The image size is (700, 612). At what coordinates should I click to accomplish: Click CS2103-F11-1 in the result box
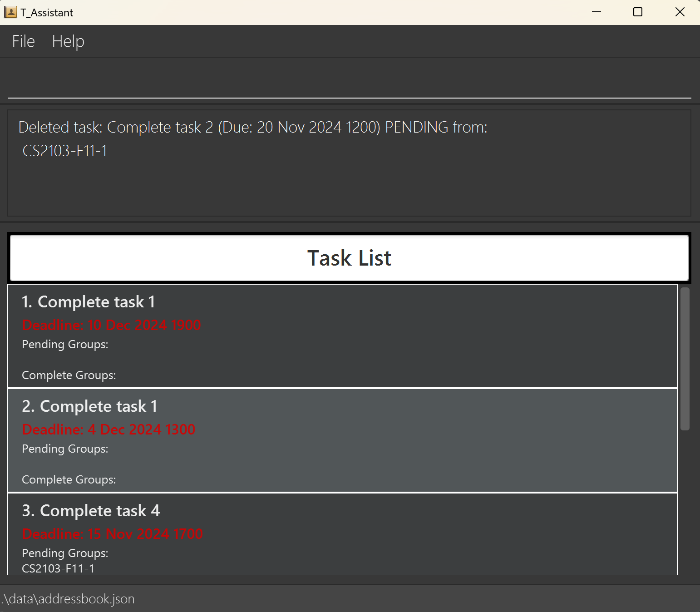(x=65, y=151)
